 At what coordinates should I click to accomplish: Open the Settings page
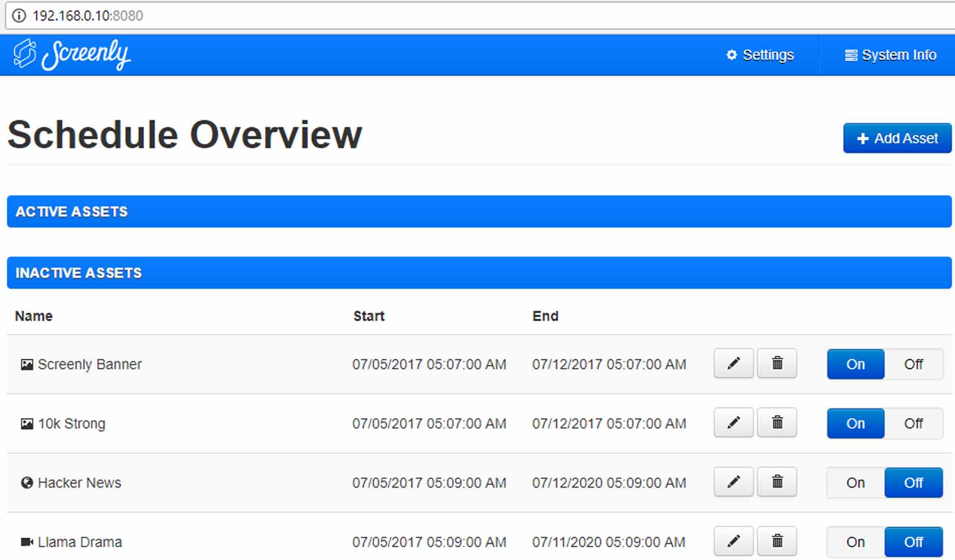pos(760,55)
